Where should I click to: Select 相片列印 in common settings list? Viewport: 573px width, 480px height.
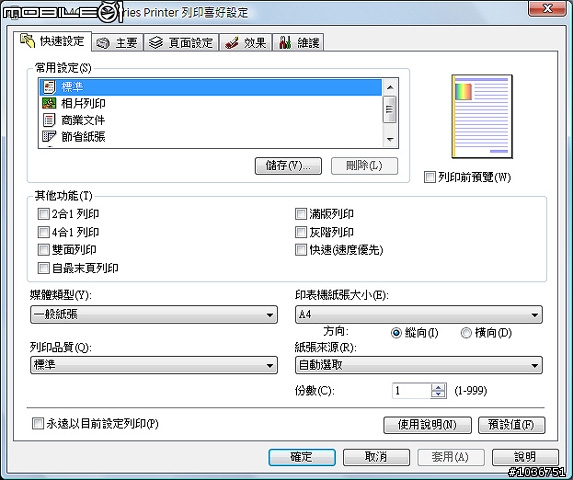(x=210, y=103)
